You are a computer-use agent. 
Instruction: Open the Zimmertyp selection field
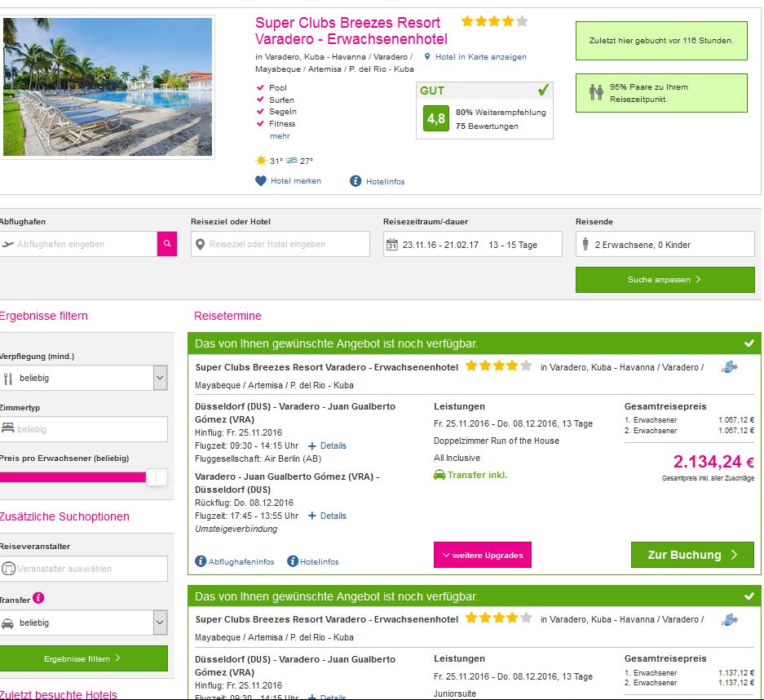(84, 429)
